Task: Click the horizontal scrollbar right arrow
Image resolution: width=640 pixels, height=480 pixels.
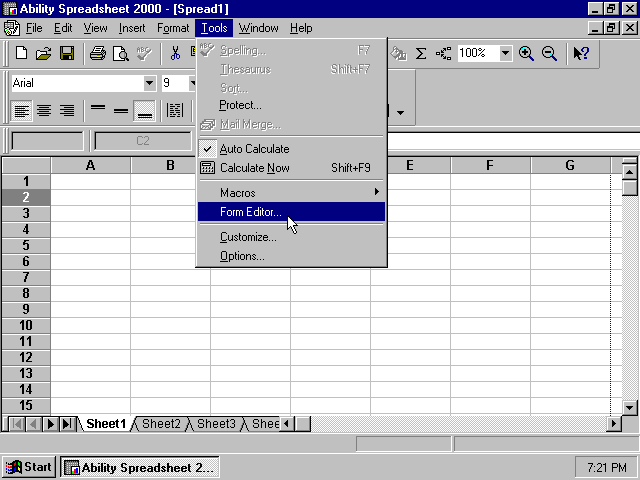Action: click(x=613, y=424)
